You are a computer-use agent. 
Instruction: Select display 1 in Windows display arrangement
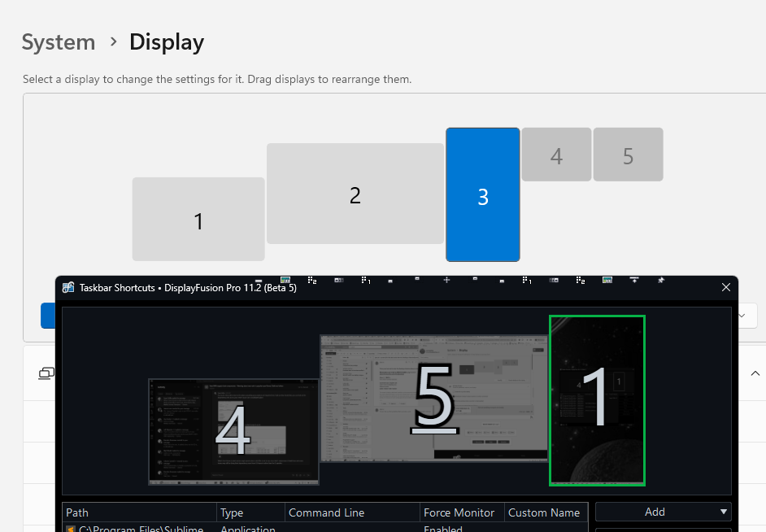click(x=198, y=220)
